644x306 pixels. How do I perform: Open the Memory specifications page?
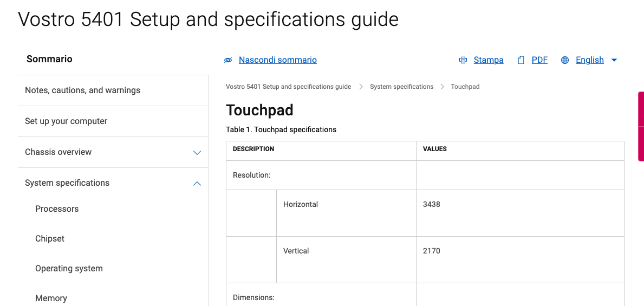point(51,298)
